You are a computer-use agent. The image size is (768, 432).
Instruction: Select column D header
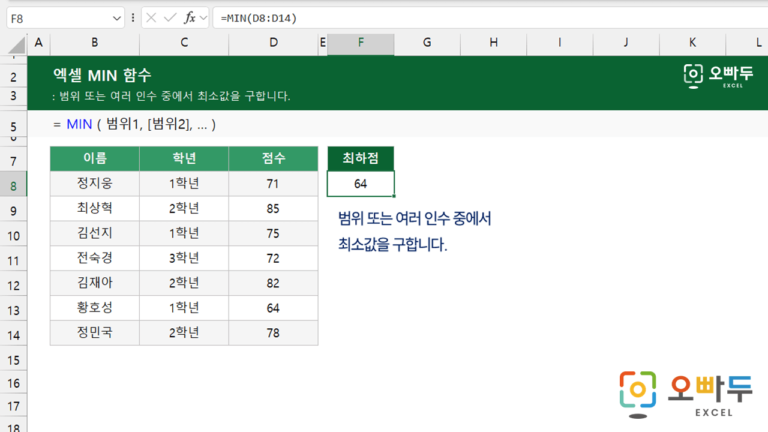273,43
